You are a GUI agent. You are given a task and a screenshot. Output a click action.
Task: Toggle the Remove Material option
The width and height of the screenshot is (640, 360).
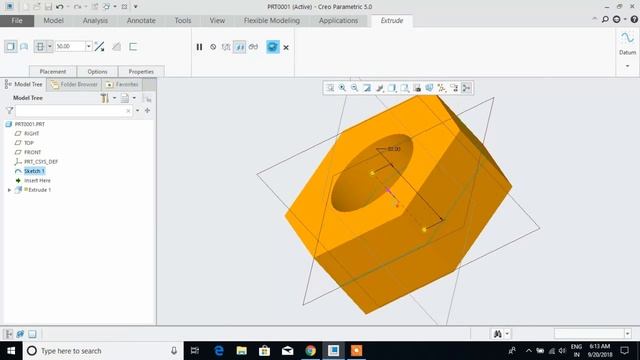[116, 47]
